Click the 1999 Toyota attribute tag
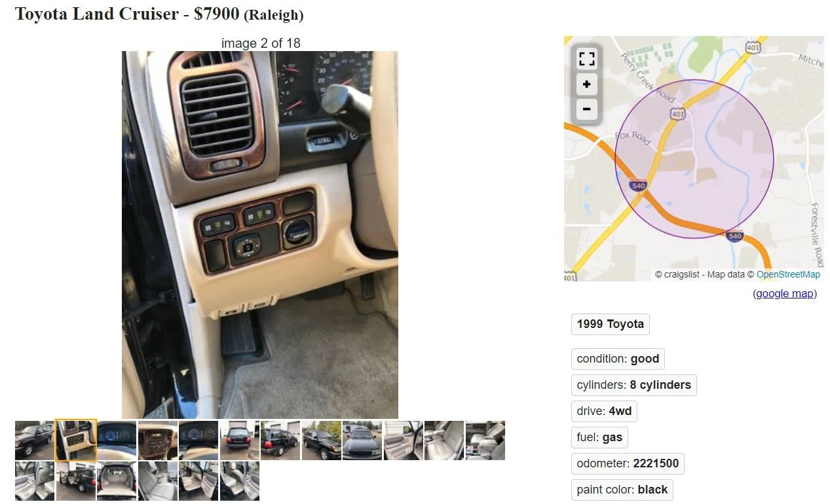Viewport: 830px width, 504px height. (611, 324)
